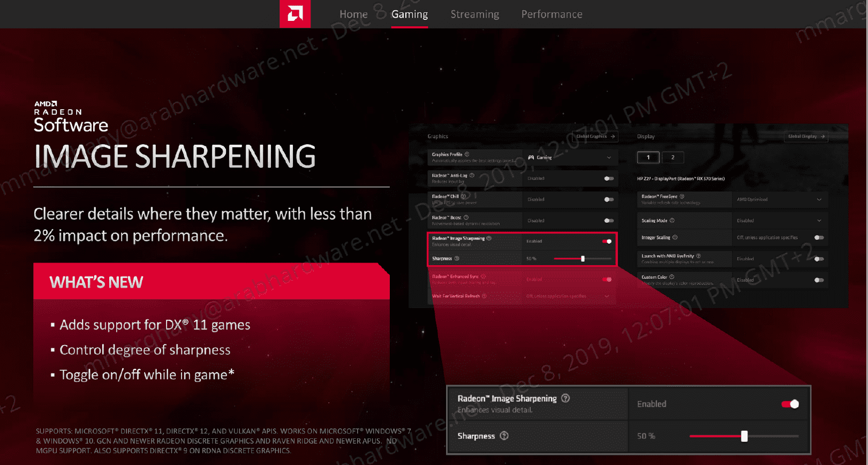Click help icon beside small Radeon Image Sharpening

[x=489, y=238]
